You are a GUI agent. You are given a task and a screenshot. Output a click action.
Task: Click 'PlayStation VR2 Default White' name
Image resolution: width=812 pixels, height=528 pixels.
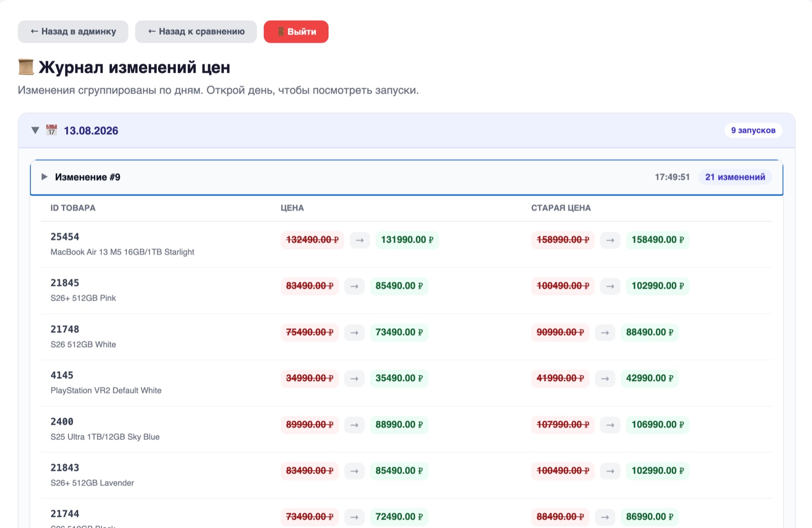pos(106,390)
